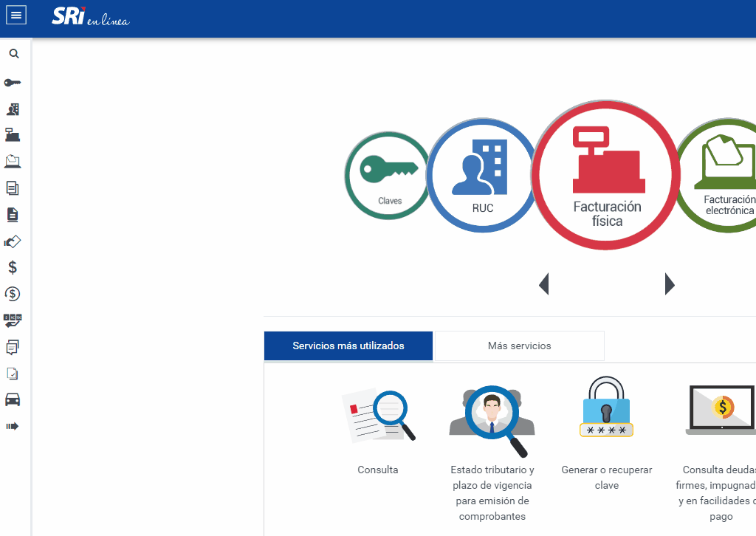Select the handshake icon in sidebar
This screenshot has width=756, height=536.
click(13, 241)
